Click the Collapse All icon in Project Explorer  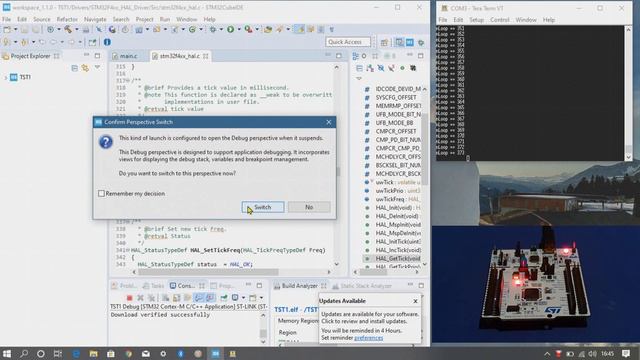tap(74, 68)
